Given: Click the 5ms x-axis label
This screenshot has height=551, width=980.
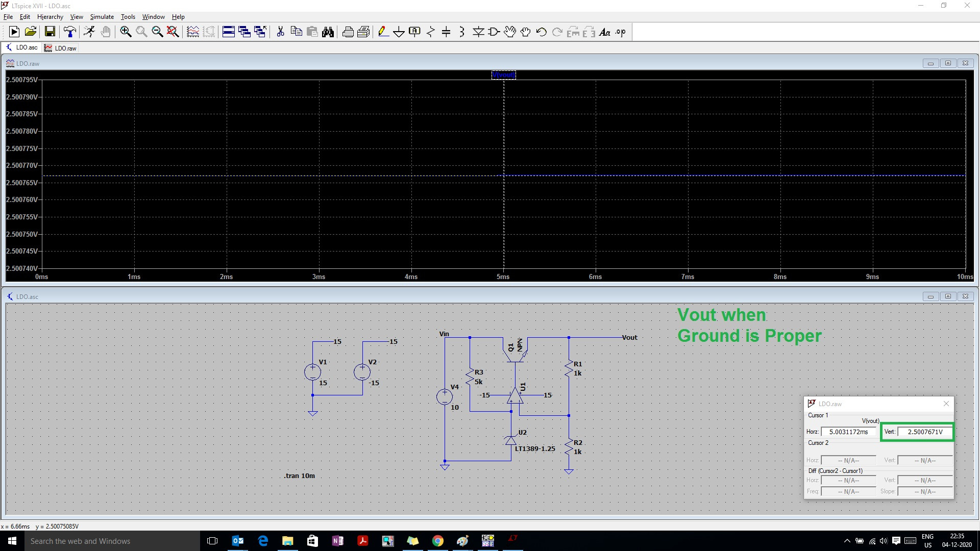Looking at the screenshot, I should click(x=503, y=277).
